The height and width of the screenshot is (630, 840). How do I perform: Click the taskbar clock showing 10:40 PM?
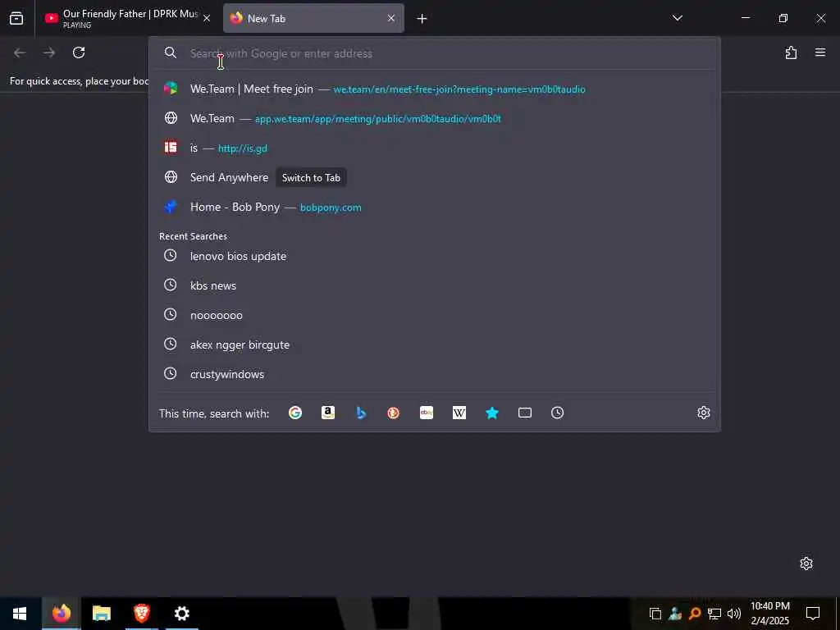click(x=769, y=614)
